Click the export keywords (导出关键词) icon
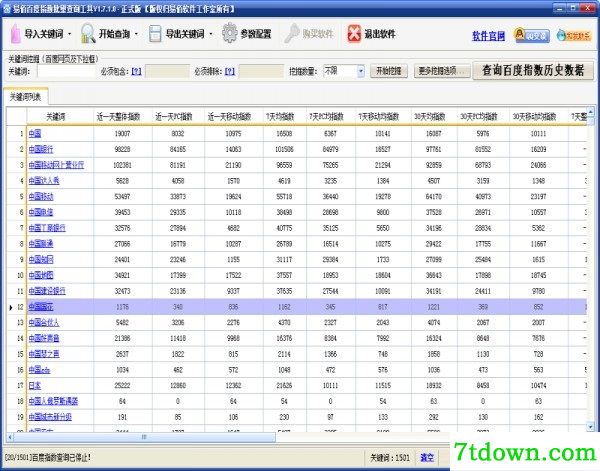600x471 pixels. (x=155, y=34)
